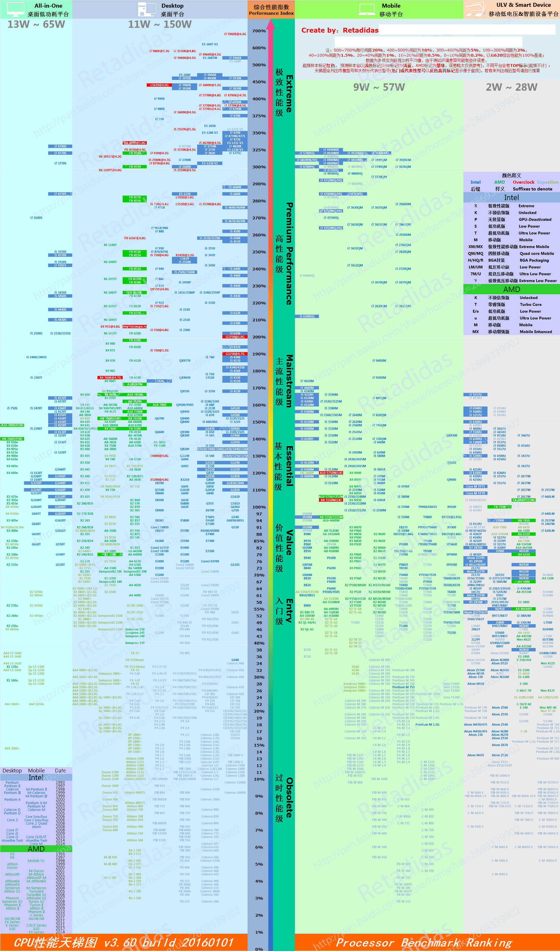Click the 'Extreme Low Power' description
This screenshot has height=951, width=560.
tap(538, 281)
